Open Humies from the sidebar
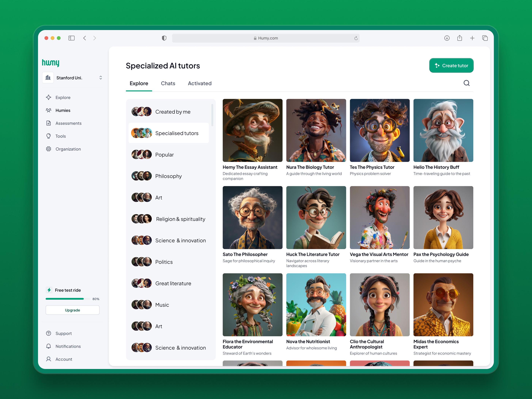 (63, 110)
